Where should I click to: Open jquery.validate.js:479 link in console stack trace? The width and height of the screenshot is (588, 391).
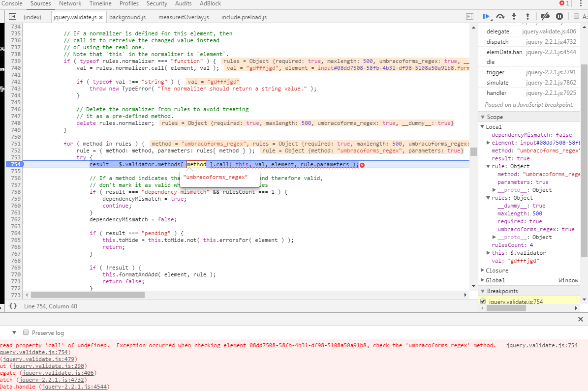pos(38,359)
